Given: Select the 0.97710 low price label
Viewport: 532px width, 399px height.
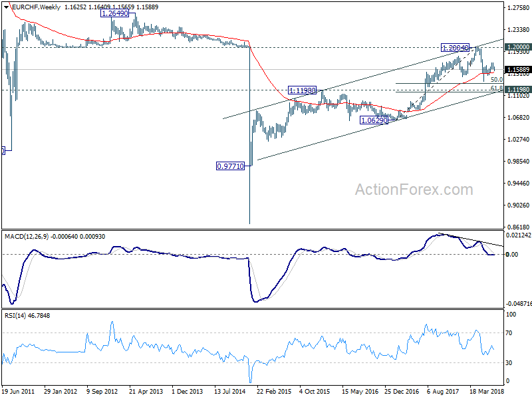Looking at the screenshot, I should [230, 166].
